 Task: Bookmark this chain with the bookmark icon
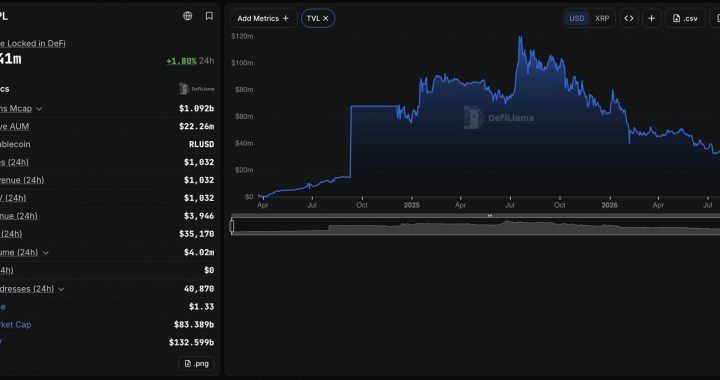209,16
